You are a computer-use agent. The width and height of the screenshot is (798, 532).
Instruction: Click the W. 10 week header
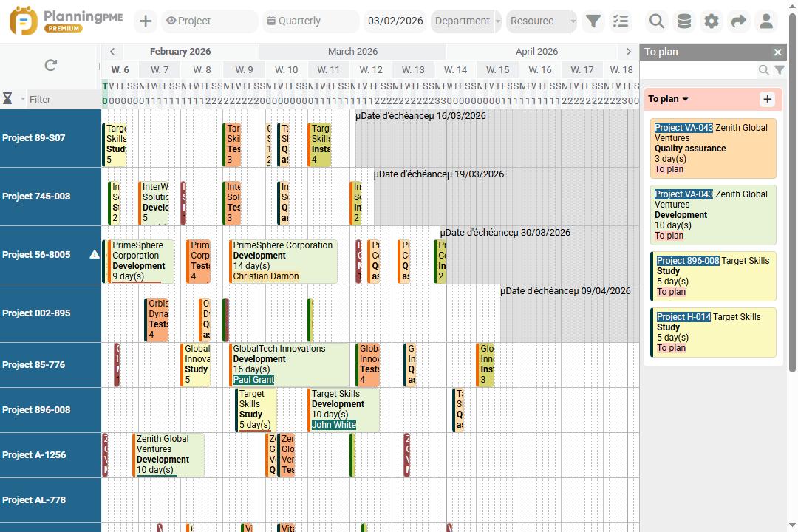tap(287, 69)
